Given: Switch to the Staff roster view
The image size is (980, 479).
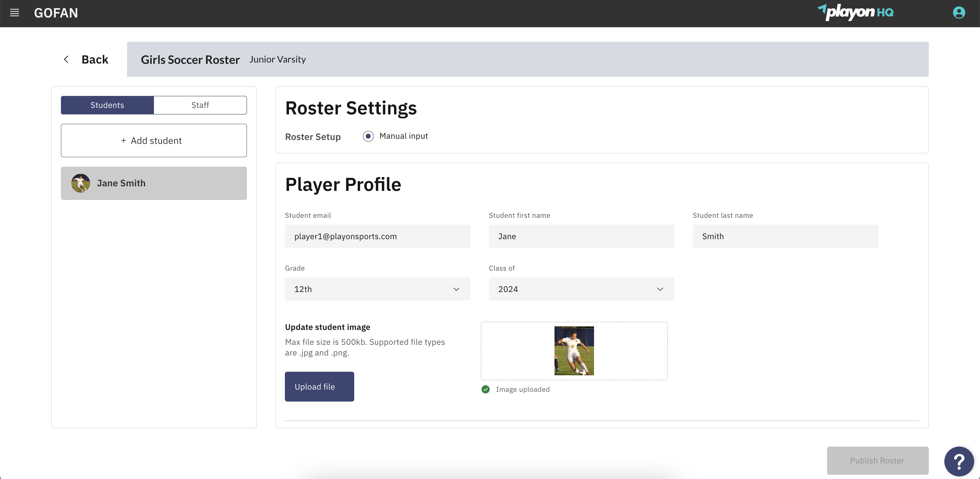Looking at the screenshot, I should (x=200, y=105).
